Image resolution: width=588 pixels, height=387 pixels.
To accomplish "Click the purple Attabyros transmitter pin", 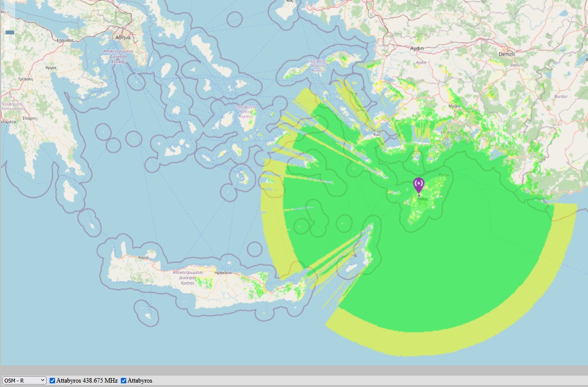I will point(419,185).
